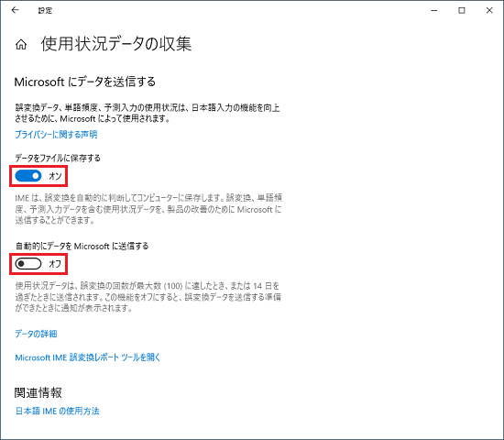
Task: Maximize the 設定 window
Action: [462, 11]
